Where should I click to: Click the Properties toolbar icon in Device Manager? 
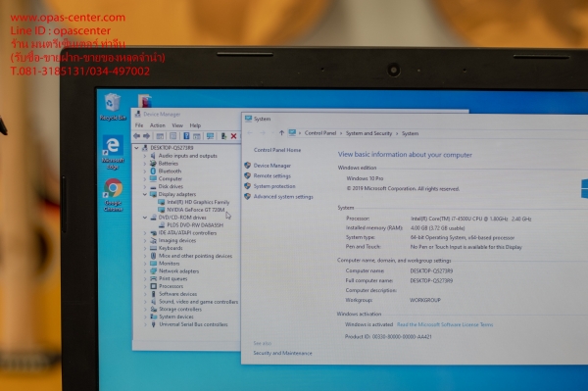pos(172,136)
